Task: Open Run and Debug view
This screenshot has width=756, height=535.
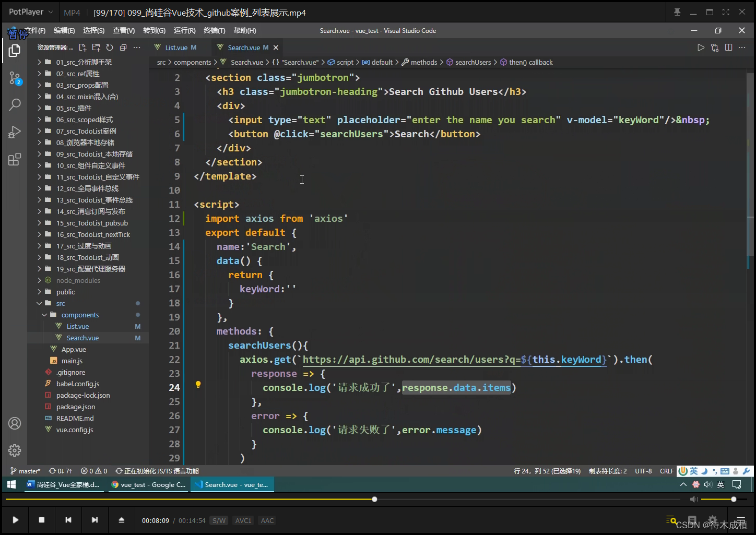Action: coord(15,132)
